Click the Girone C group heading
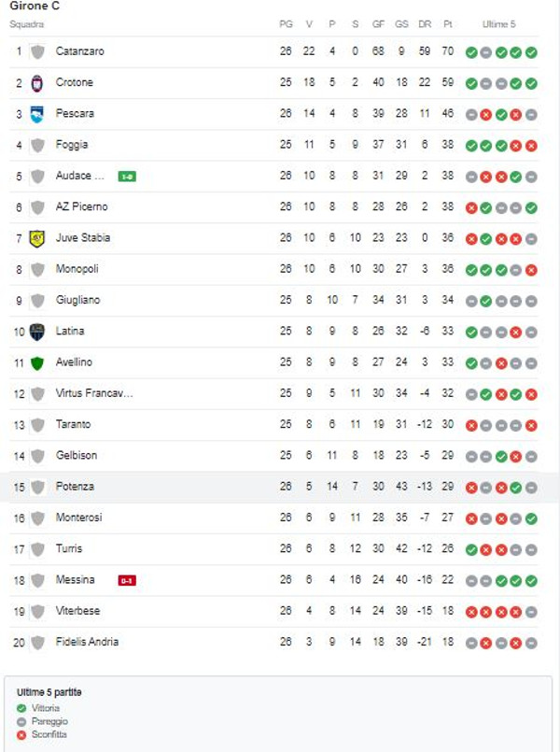560x752 pixels. point(35,7)
